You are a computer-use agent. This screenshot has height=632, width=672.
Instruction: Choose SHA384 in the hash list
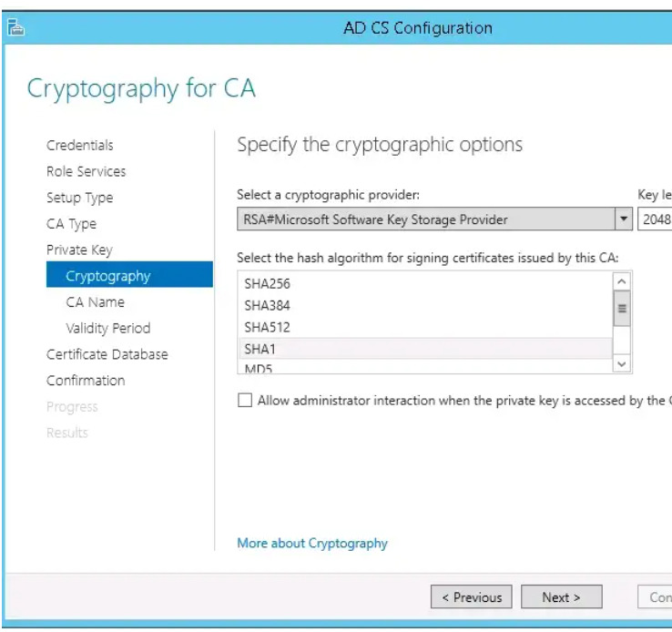tap(426, 305)
